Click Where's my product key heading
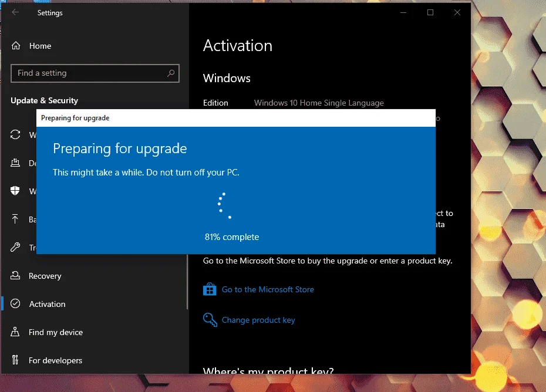 tap(268, 370)
